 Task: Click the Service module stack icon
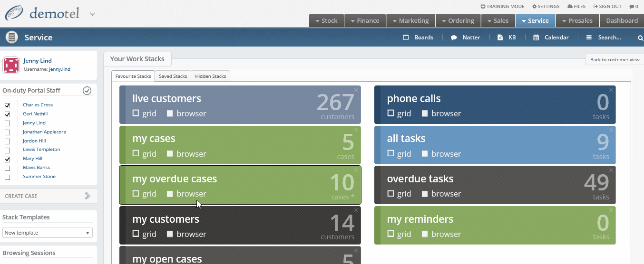click(x=11, y=37)
